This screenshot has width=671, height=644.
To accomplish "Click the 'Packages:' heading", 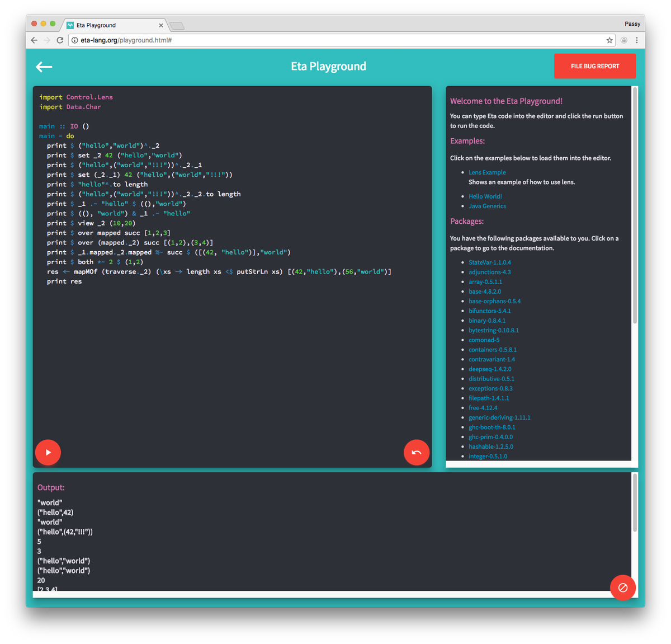I will (467, 222).
